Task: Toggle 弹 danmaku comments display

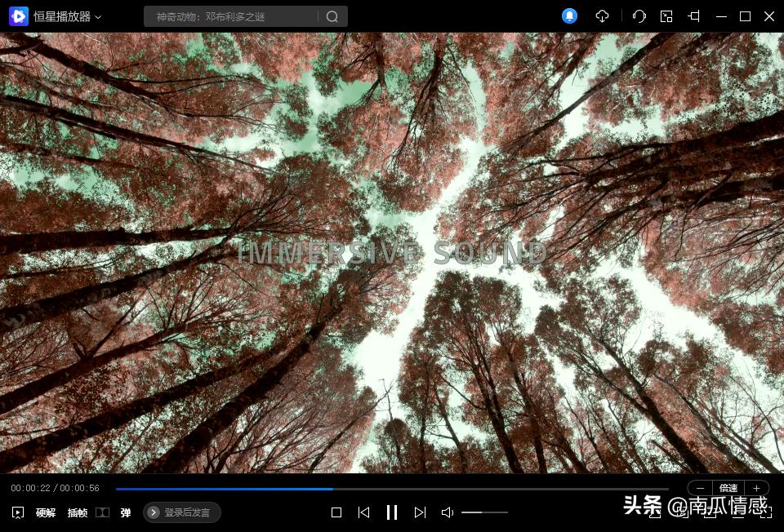Action: pyautogui.click(x=126, y=512)
